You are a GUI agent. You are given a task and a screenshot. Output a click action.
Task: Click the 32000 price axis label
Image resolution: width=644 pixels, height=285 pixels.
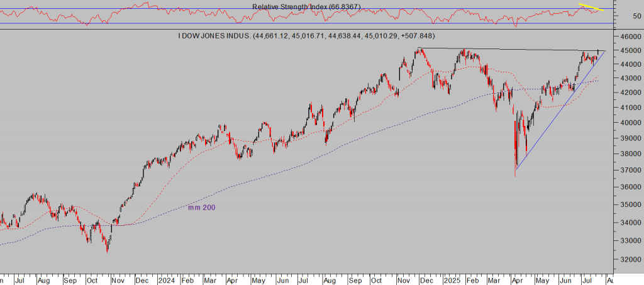(x=630, y=260)
